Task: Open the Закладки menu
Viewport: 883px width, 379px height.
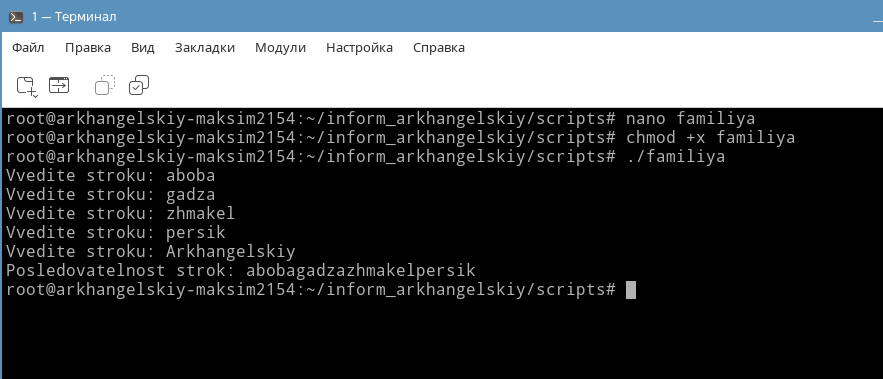Action: tap(204, 48)
